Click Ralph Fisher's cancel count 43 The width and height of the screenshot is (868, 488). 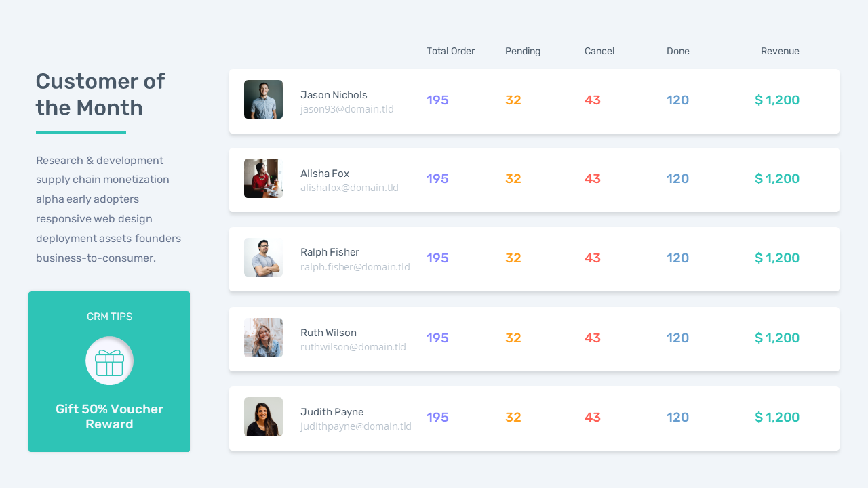click(593, 258)
